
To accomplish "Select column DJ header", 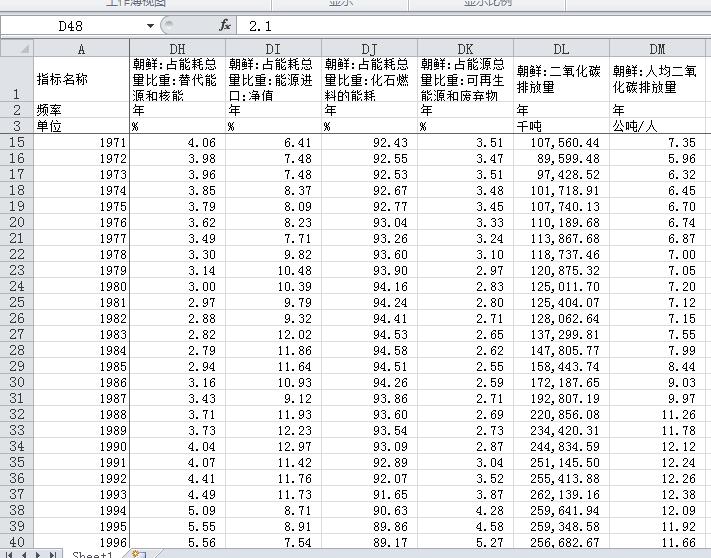I will pos(370,49).
